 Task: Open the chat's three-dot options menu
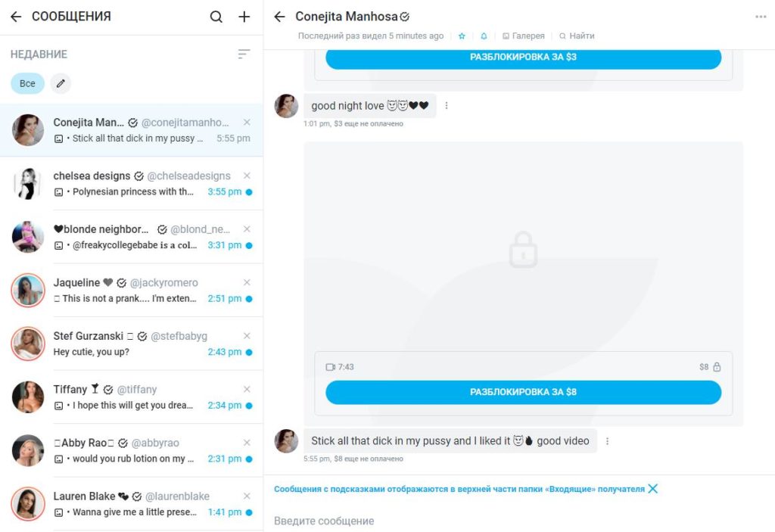click(x=761, y=17)
